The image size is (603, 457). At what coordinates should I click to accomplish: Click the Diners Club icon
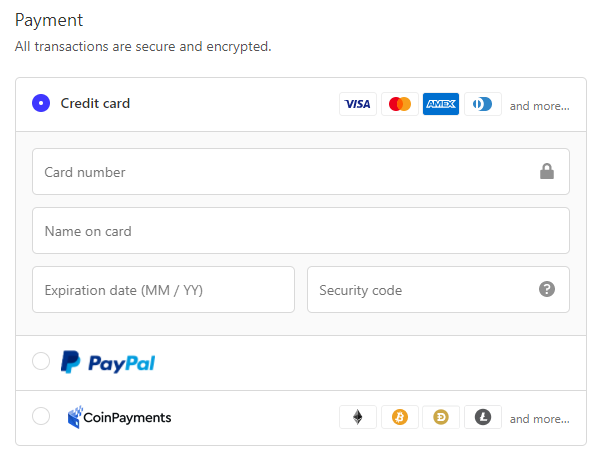pos(483,104)
